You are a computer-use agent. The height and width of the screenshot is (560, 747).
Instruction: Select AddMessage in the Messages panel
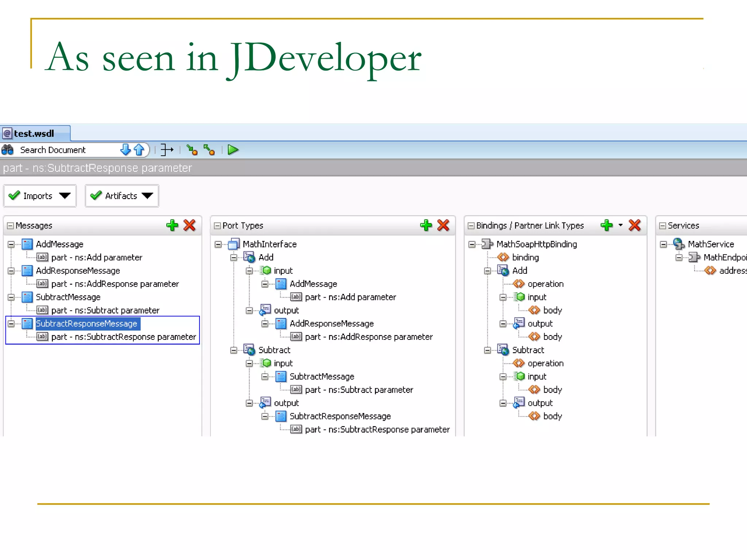click(x=59, y=244)
